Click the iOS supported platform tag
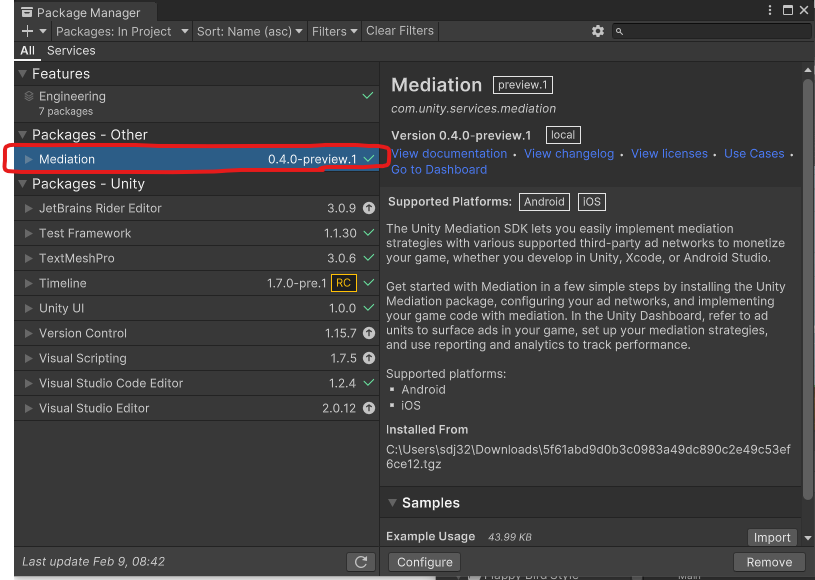 click(591, 202)
